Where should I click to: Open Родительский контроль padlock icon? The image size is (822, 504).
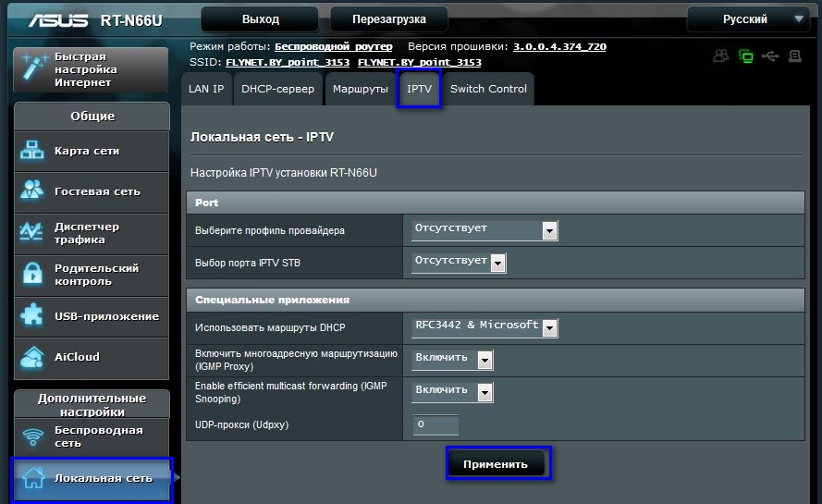32,274
